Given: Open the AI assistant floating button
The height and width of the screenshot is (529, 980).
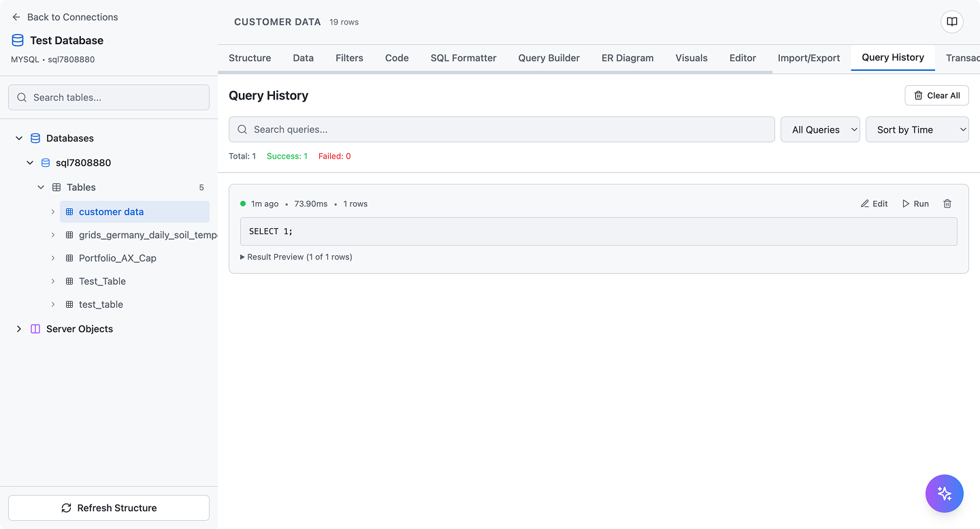Looking at the screenshot, I should click(944, 493).
